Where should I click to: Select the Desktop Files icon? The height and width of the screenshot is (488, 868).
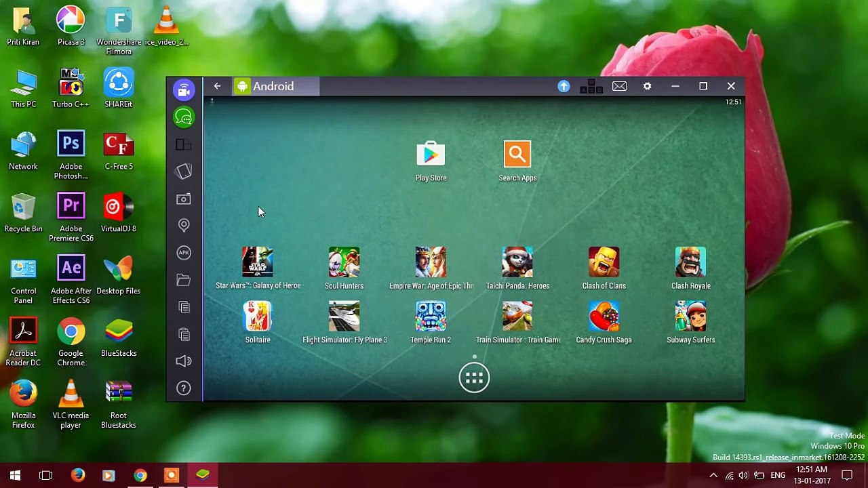coord(119,275)
